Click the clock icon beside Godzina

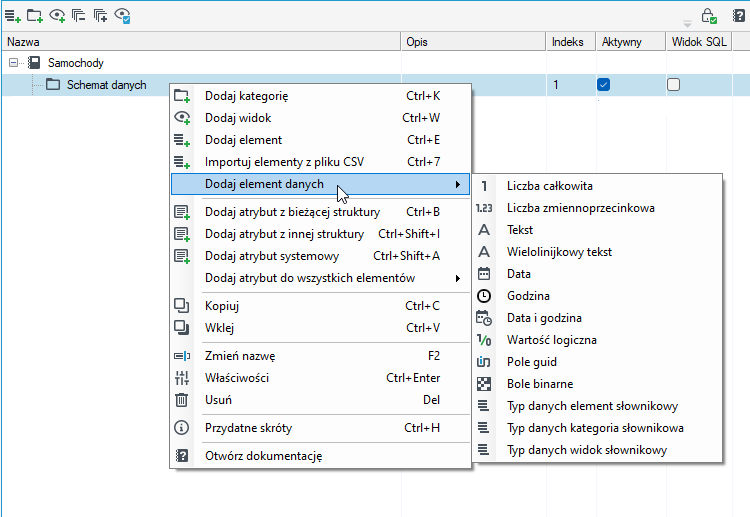(484, 296)
